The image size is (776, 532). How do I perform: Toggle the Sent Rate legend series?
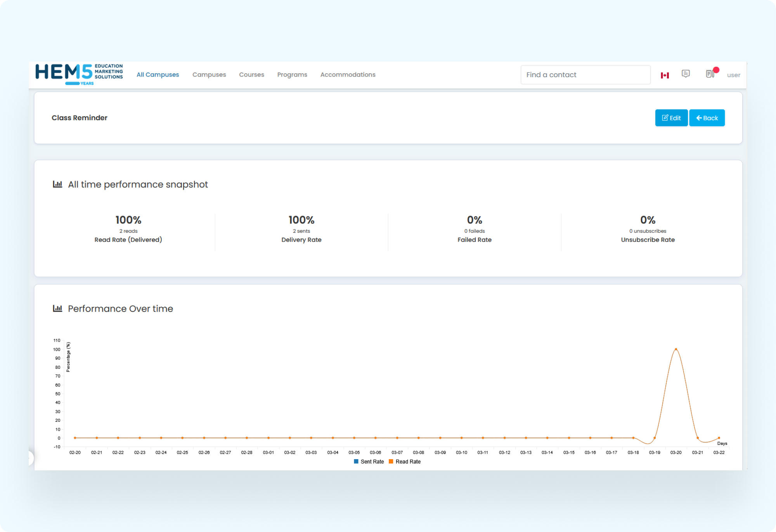(x=369, y=461)
